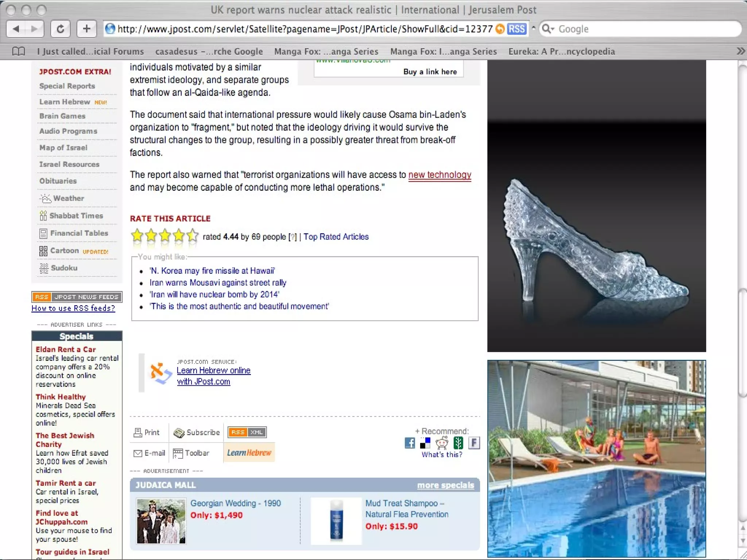Image resolution: width=747 pixels, height=560 pixels.
Task: Share article via Facebook icon
Action: coord(410,443)
